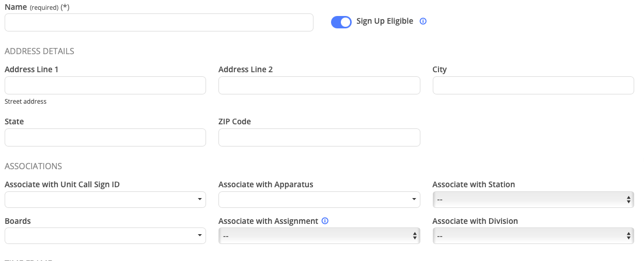Click into the State field
Screen dimensions: 644x261
(105, 138)
